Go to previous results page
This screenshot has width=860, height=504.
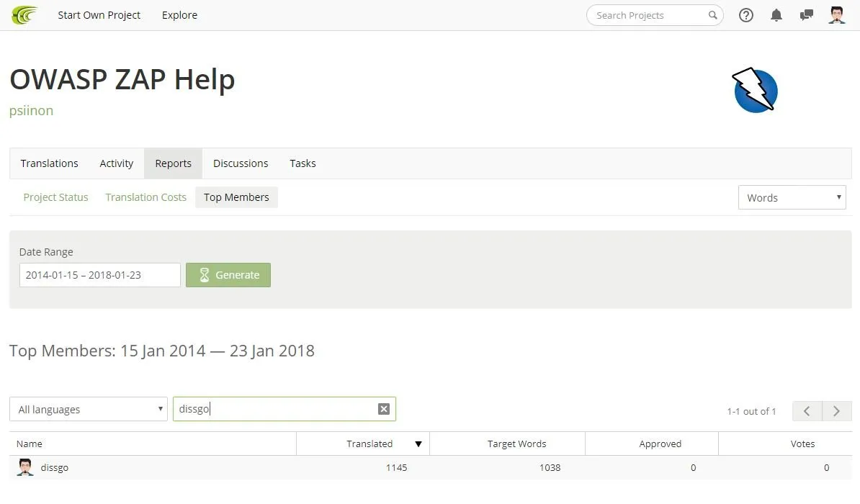[x=807, y=411]
